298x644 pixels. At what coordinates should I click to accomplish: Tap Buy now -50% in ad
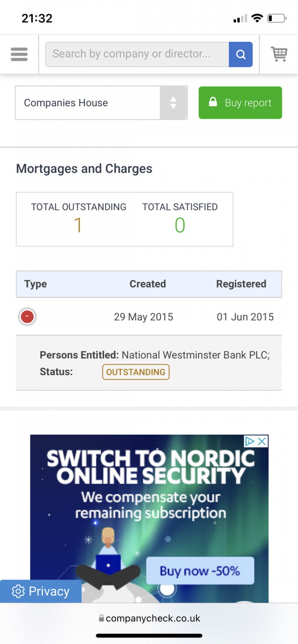(200, 570)
